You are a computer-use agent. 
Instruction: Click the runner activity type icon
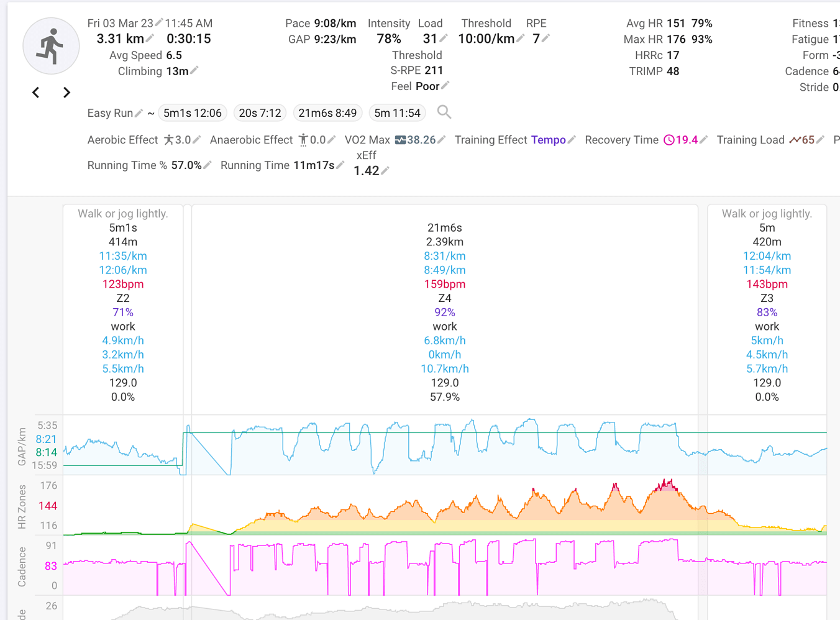[51, 45]
